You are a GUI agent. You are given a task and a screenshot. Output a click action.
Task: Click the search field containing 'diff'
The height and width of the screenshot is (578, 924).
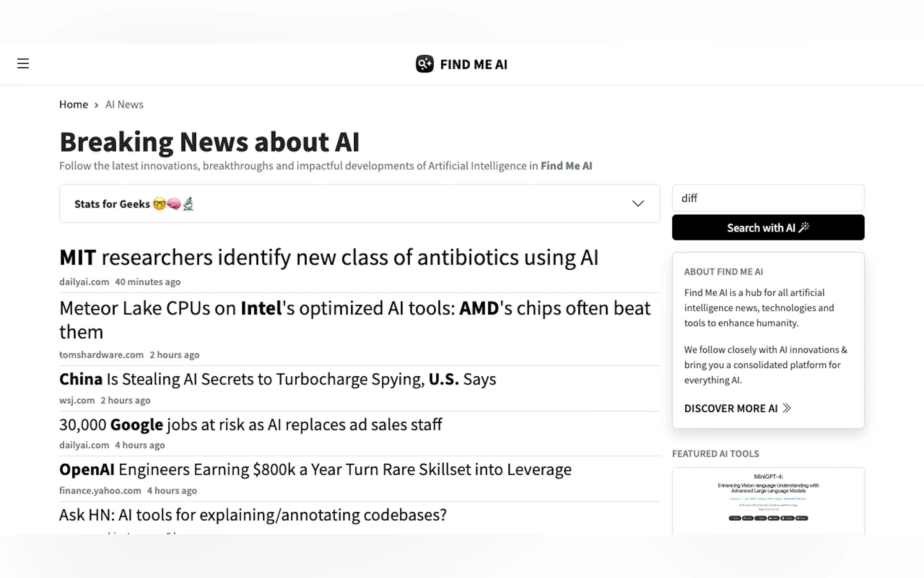[768, 198]
